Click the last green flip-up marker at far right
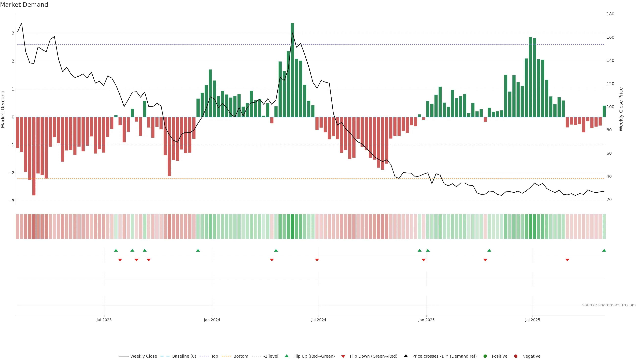Image resolution: width=644 pixels, height=362 pixels. pos(604,250)
